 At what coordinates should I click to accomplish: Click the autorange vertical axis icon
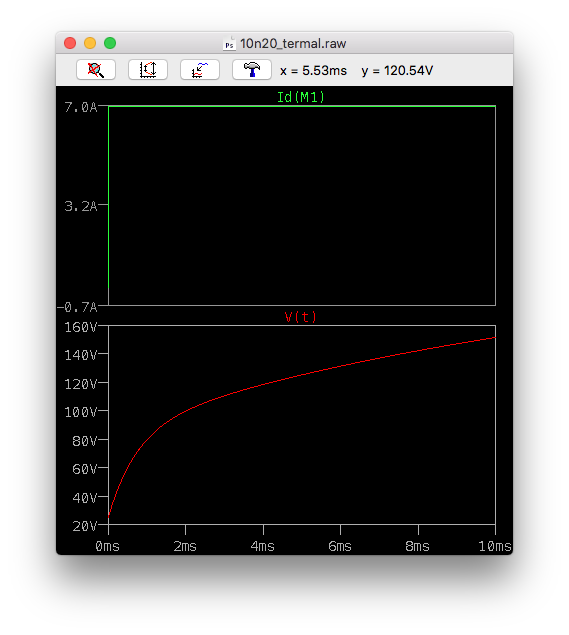click(x=148, y=70)
